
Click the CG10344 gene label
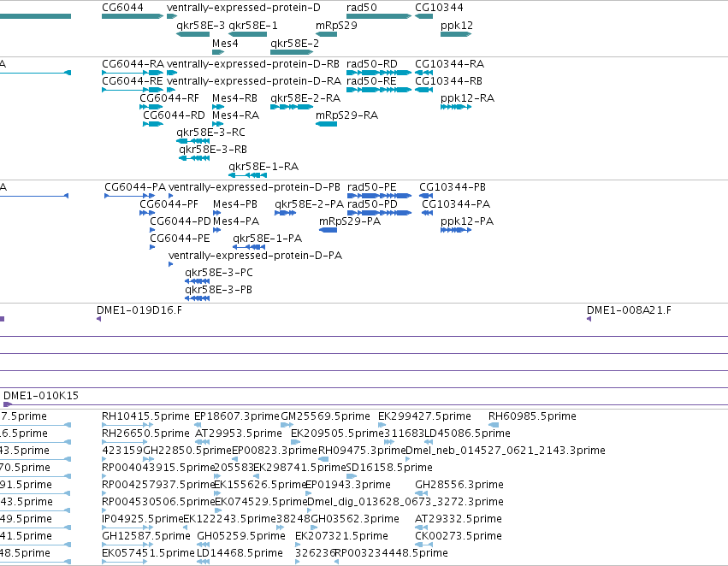coord(439,8)
